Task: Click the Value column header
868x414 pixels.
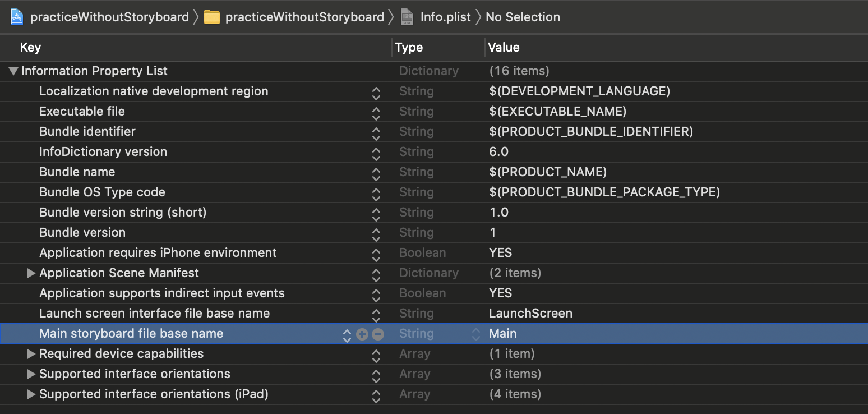Action: pyautogui.click(x=504, y=47)
